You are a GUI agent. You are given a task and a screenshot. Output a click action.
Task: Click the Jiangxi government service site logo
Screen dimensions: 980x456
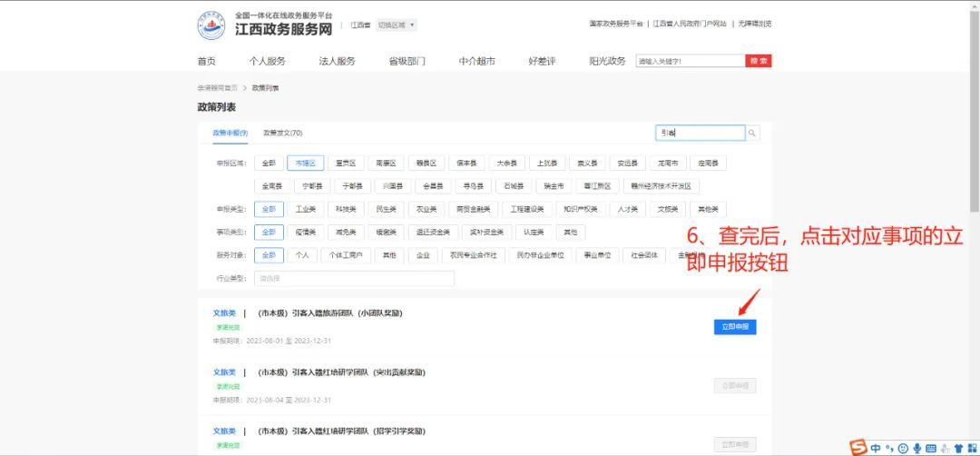[x=211, y=25]
